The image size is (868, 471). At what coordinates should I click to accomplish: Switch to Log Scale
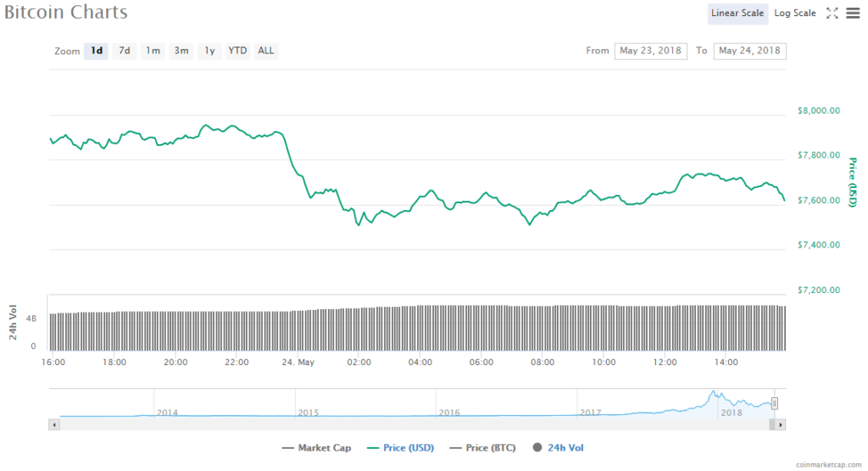(795, 13)
